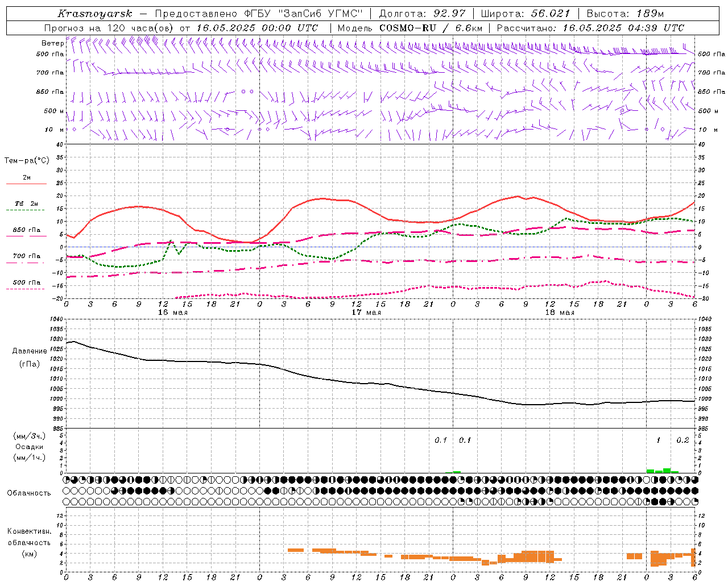728x582 pixels.
Task: Click the Krasnoyarsk station title
Action: pos(94,14)
